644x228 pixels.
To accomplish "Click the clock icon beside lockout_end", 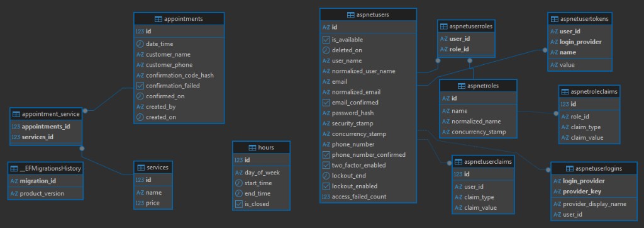I will point(326,176).
